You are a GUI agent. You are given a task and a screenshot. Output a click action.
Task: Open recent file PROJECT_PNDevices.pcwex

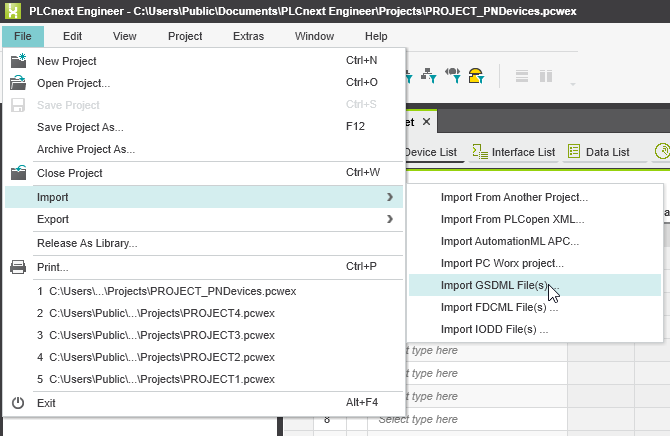(204, 291)
